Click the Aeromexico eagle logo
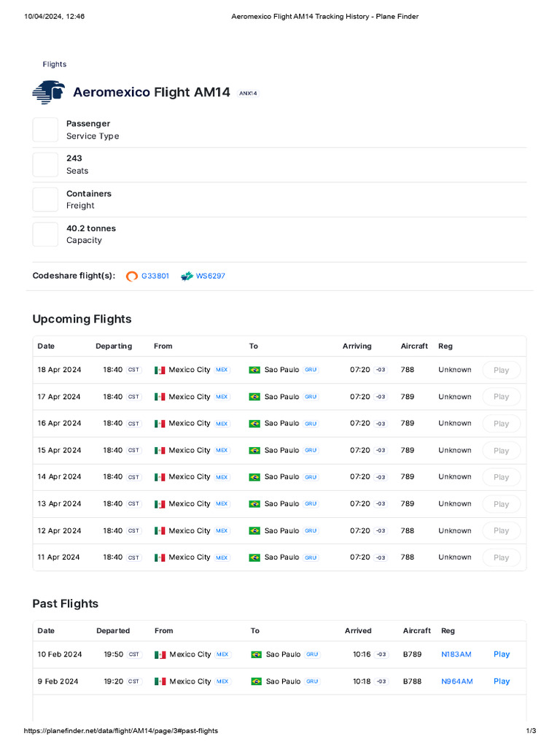The width and height of the screenshot is (560, 747). (49, 93)
